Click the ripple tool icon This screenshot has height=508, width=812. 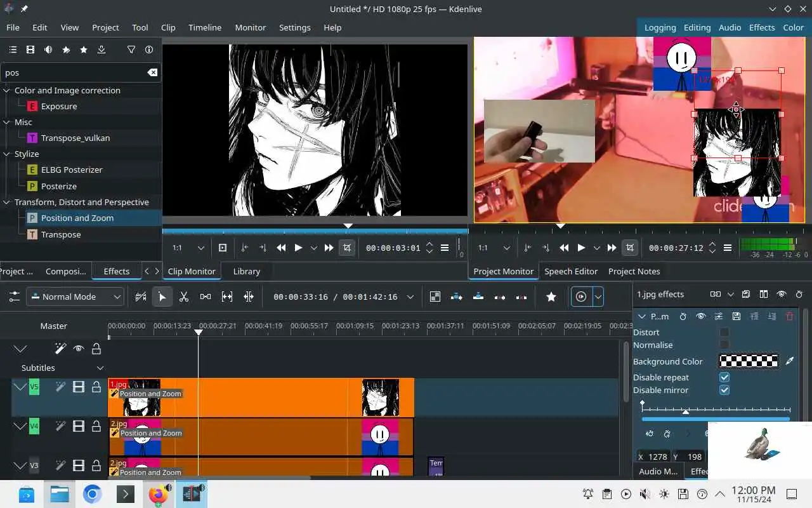[x=249, y=297]
